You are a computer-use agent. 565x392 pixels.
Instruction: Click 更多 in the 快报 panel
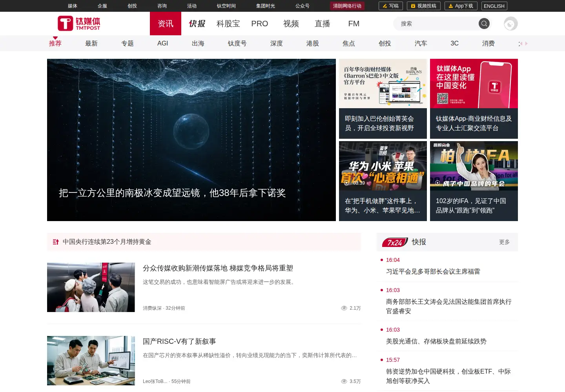[x=505, y=242]
